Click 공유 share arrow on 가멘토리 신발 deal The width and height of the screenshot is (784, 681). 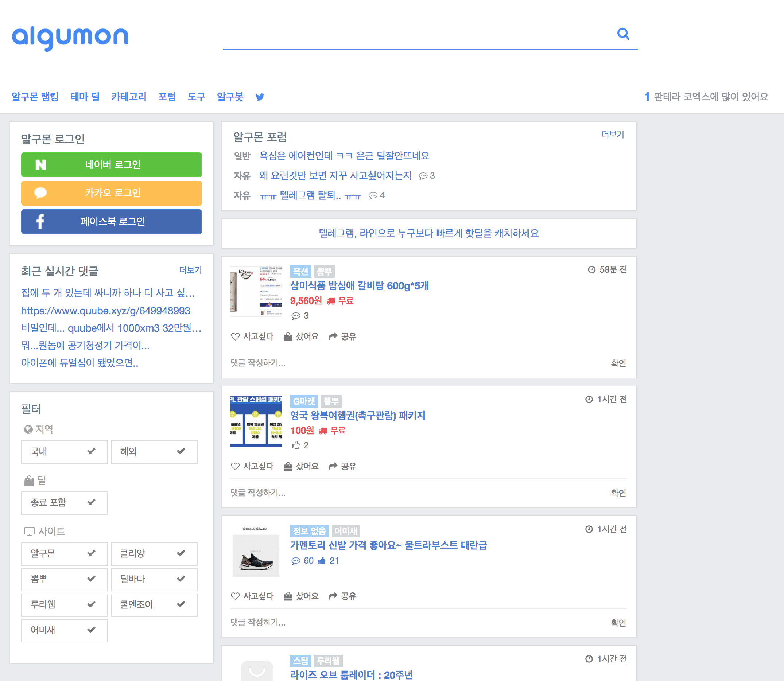pos(333,596)
